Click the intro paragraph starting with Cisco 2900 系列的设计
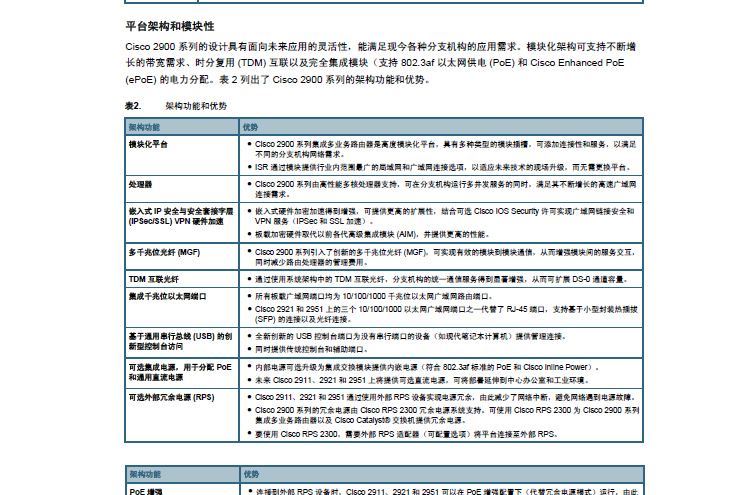Screen dimensions: 750x495 [381, 63]
